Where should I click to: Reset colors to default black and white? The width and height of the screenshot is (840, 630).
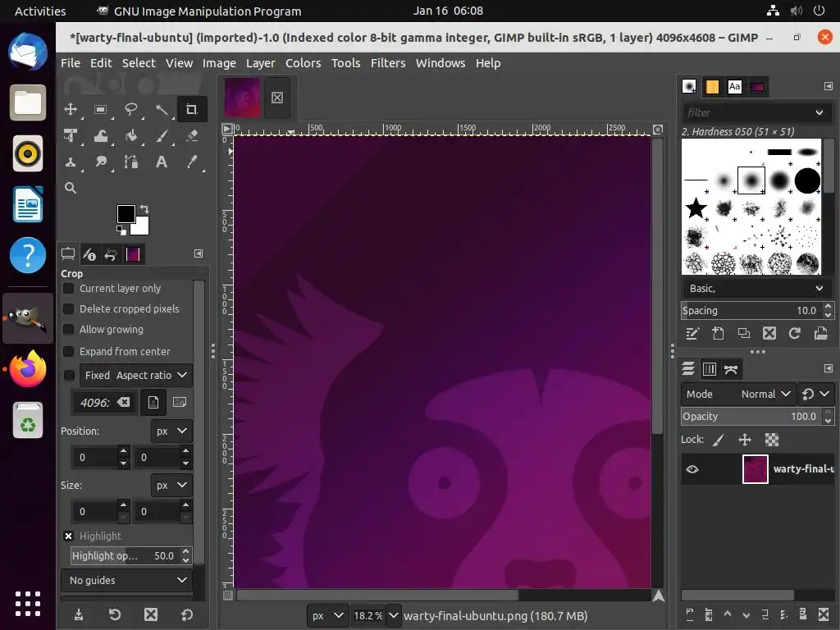121,231
